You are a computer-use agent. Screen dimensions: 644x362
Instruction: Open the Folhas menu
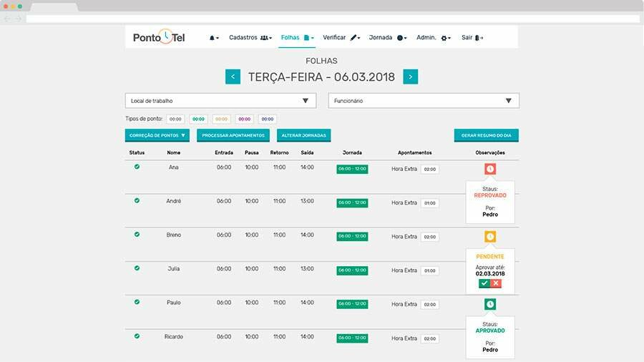[298, 38]
